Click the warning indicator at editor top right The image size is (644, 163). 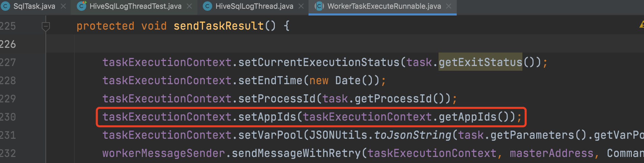(x=641, y=25)
